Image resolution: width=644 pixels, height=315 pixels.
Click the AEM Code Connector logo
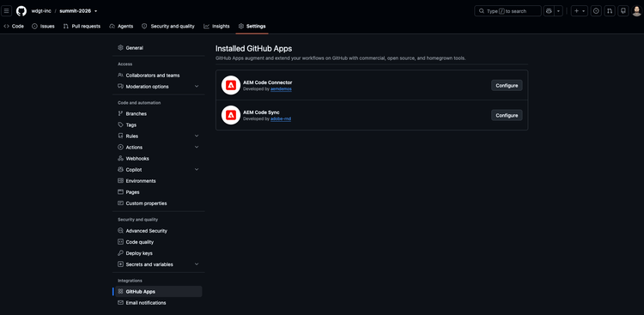coord(231,86)
